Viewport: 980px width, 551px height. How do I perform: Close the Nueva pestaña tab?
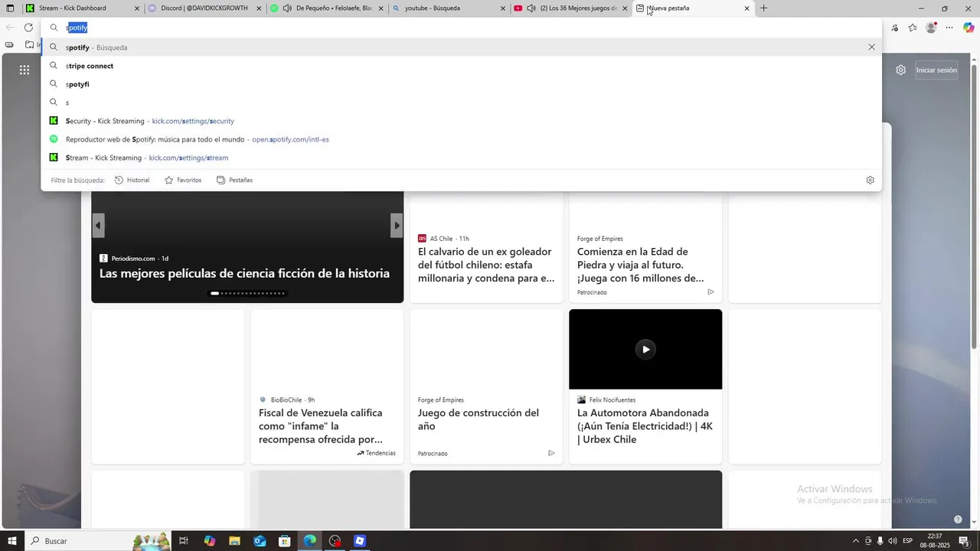[x=747, y=8]
